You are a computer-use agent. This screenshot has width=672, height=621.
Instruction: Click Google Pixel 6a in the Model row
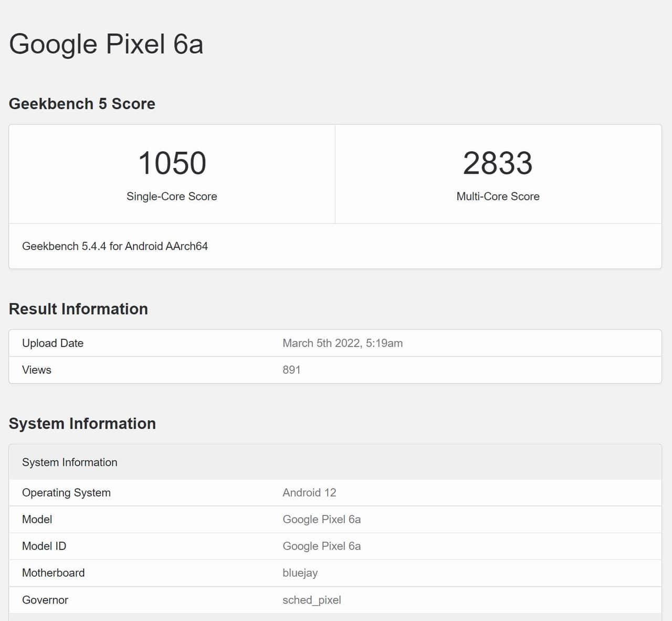[321, 520]
